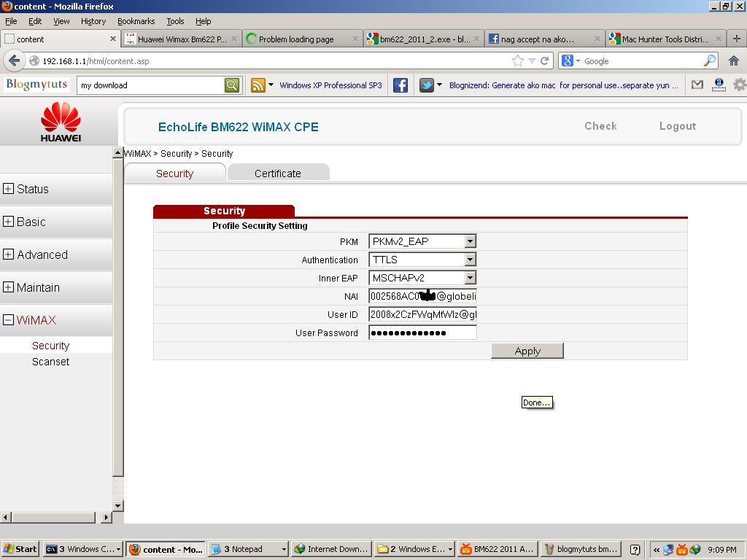Click the browser back arrow button
747x560 pixels.
tap(15, 61)
